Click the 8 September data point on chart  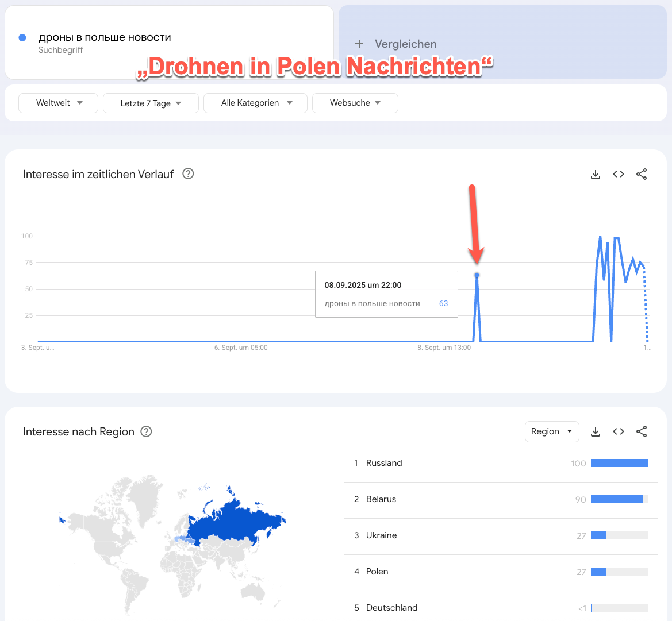click(x=477, y=276)
